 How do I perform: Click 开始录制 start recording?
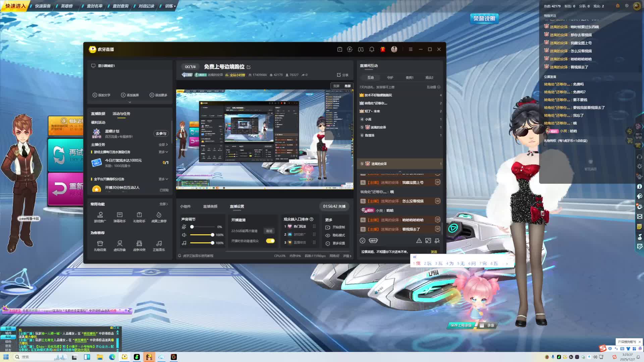pos(335,227)
